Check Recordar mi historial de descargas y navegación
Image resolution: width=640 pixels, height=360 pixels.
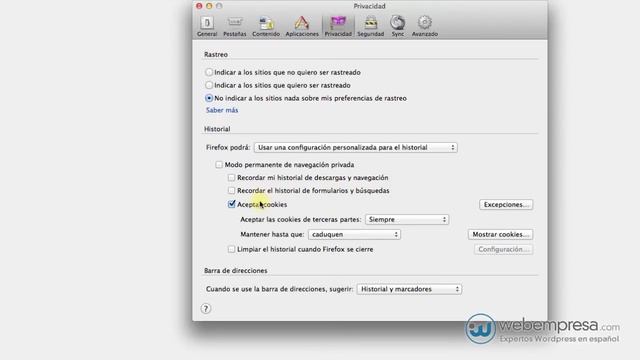point(231,178)
